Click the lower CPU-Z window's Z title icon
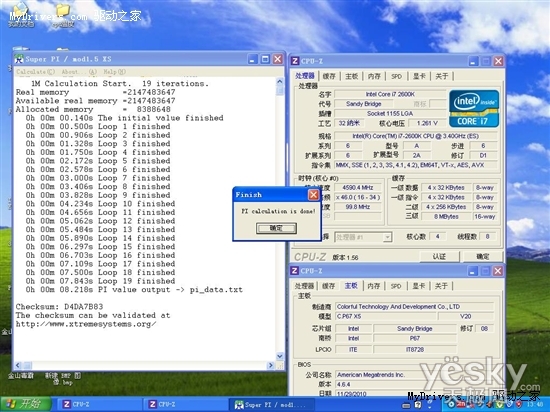The image size is (550, 412). [x=295, y=271]
